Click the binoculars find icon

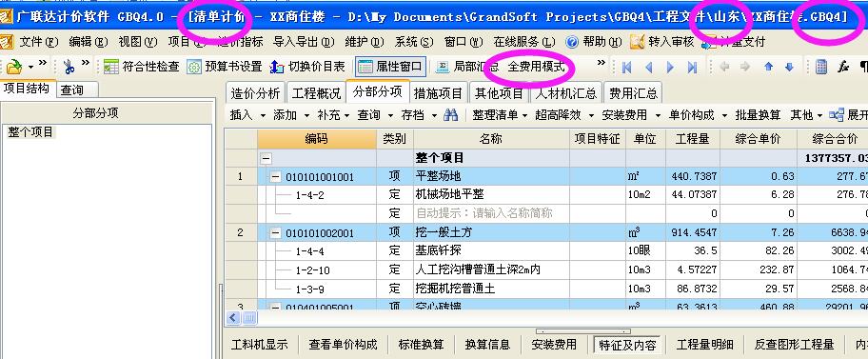click(x=450, y=115)
